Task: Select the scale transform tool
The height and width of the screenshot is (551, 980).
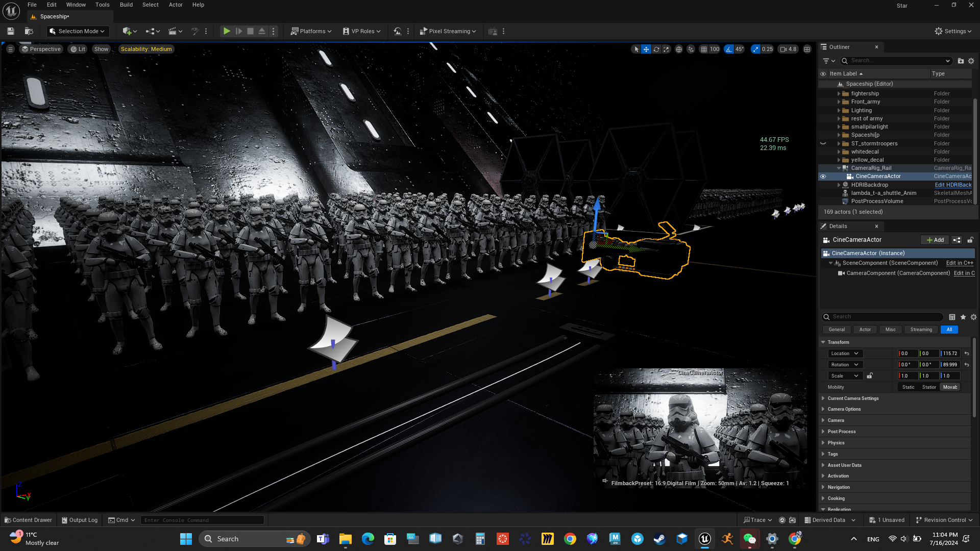Action: (666, 49)
